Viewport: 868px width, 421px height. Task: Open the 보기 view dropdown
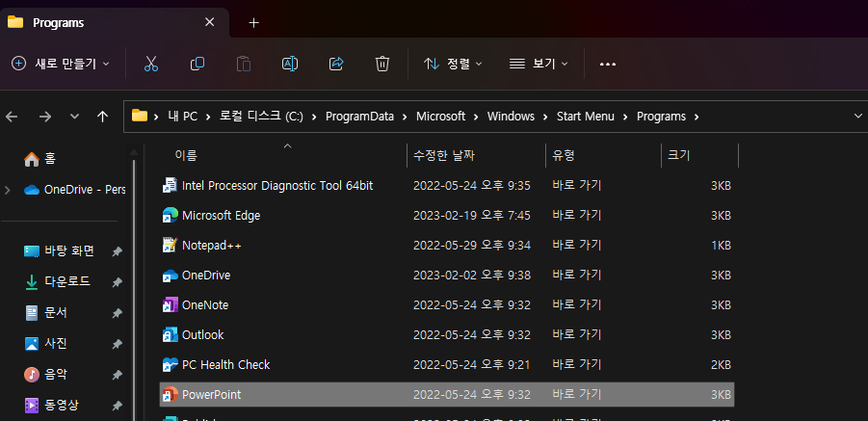click(539, 64)
